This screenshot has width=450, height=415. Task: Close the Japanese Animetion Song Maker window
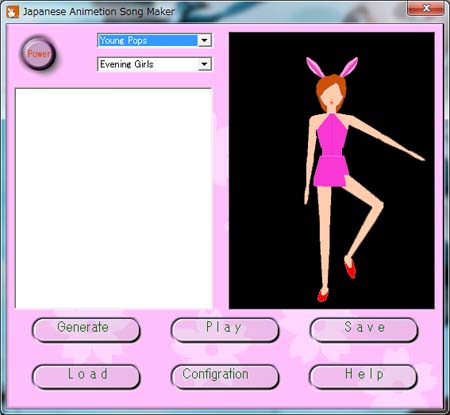pyautogui.click(x=426, y=8)
